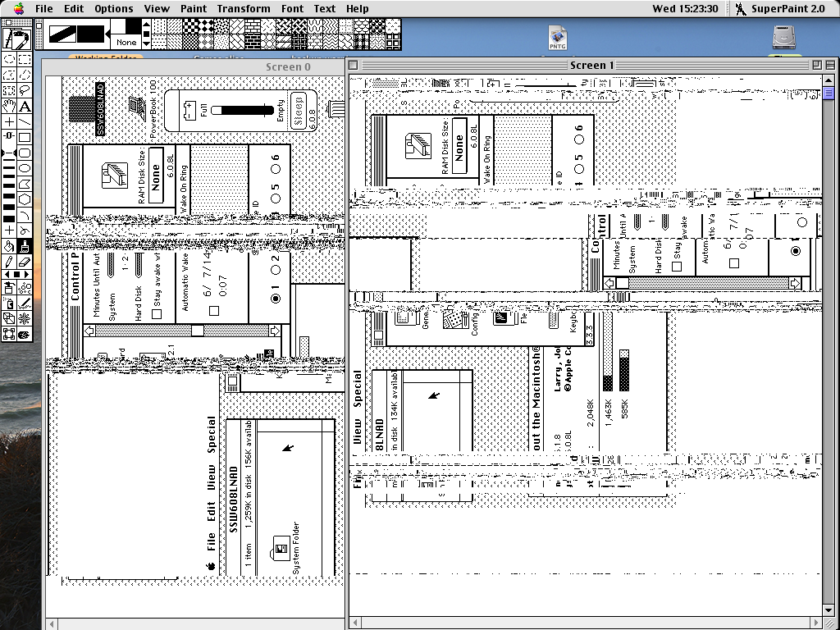Click Screen 1 window zoom box
Viewport: 840px width, 630px height.
817,65
